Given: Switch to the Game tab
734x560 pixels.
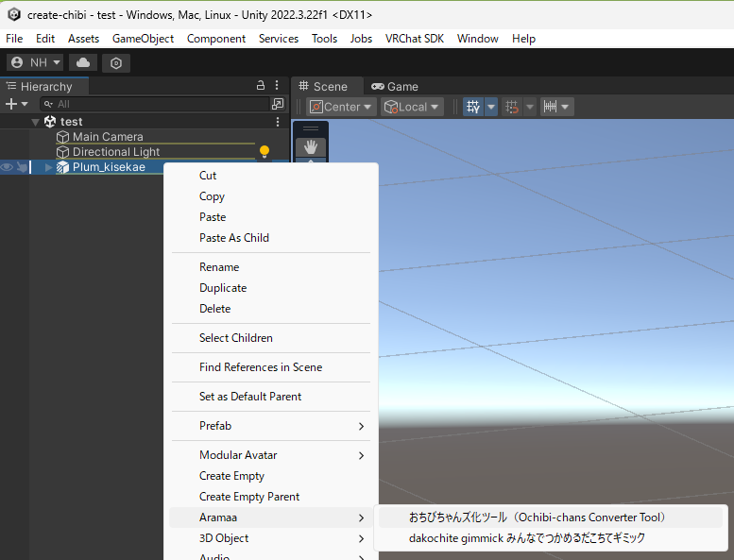Looking at the screenshot, I should [x=395, y=87].
